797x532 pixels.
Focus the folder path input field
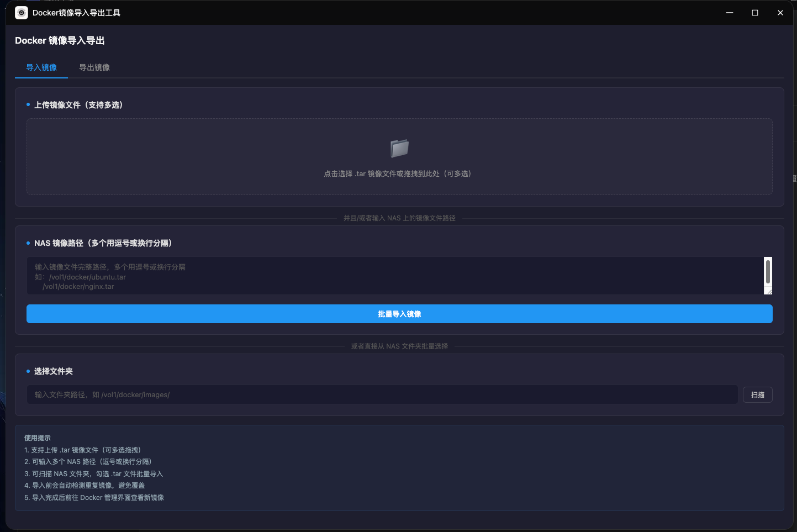tap(382, 394)
